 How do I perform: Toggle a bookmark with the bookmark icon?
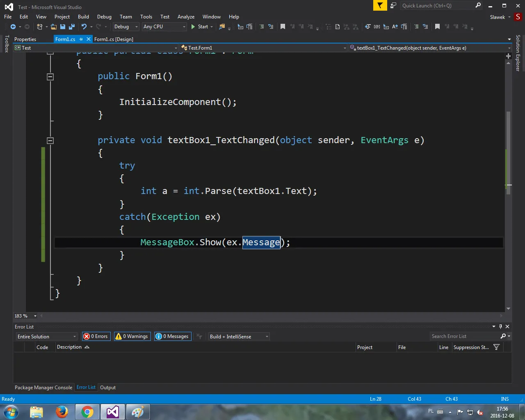click(283, 27)
